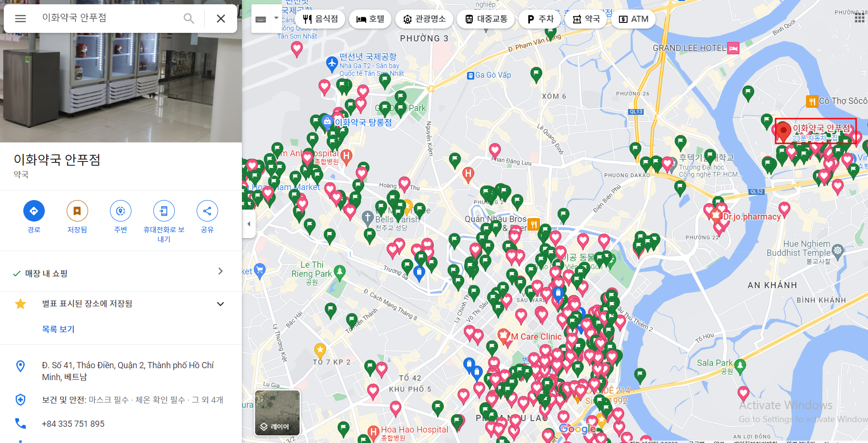Open the hamburger main menu
Screen dimensions: 868x443
[x=20, y=19]
